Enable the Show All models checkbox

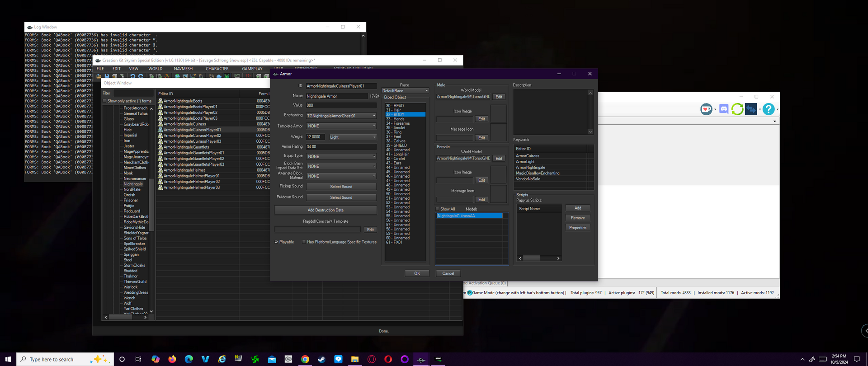tap(437, 209)
